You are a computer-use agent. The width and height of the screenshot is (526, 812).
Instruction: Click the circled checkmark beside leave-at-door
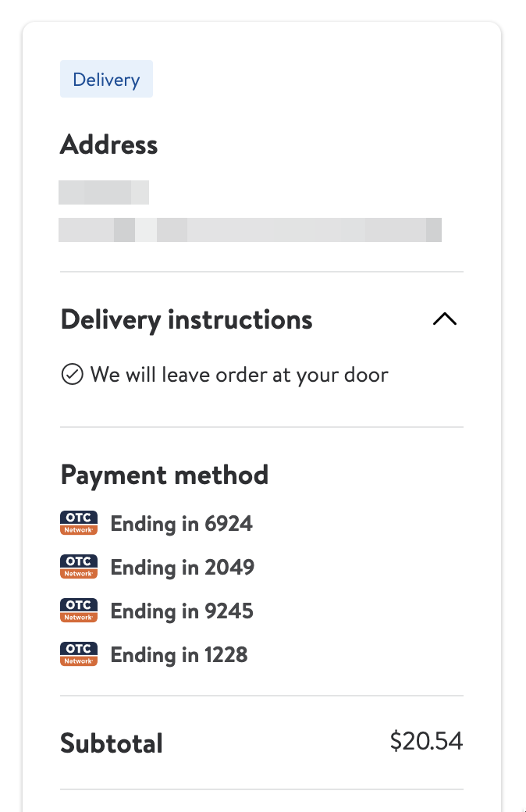click(x=72, y=376)
